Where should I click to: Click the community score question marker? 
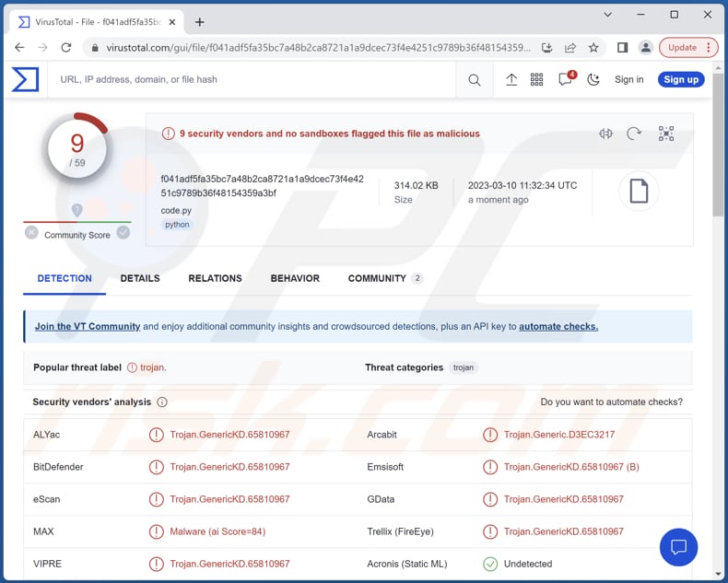[x=77, y=210]
